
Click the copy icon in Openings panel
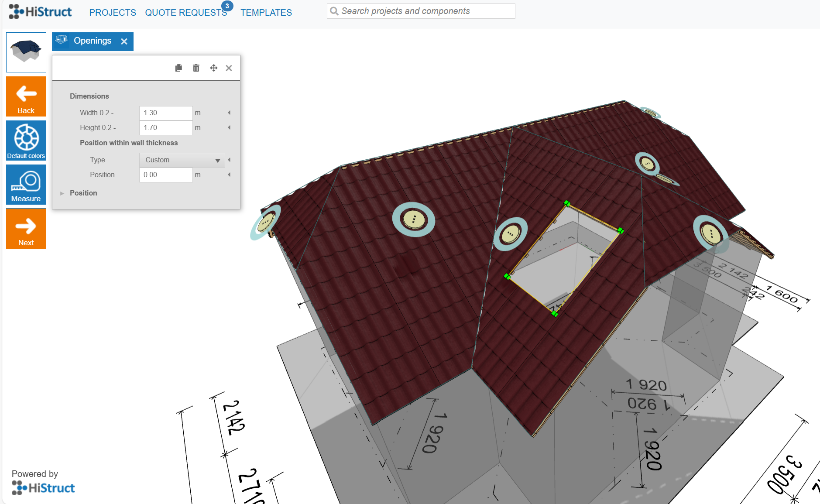[178, 68]
